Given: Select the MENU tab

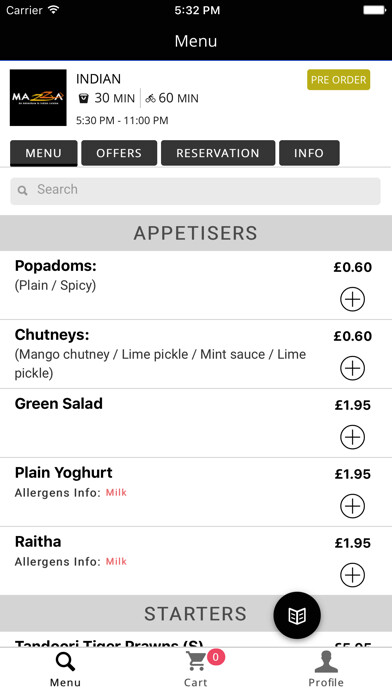Looking at the screenshot, I should coord(44,153).
